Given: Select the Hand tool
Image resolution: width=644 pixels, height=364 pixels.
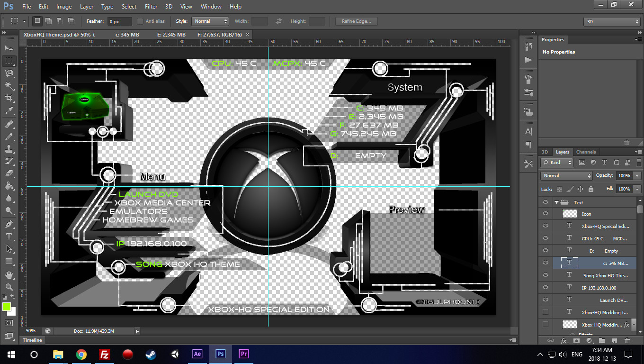Looking at the screenshot, I should pos(9,274).
